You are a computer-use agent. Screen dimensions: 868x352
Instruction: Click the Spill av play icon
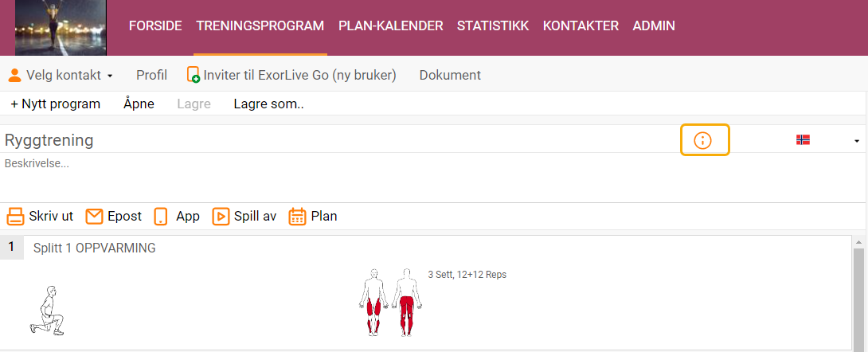[x=221, y=217]
